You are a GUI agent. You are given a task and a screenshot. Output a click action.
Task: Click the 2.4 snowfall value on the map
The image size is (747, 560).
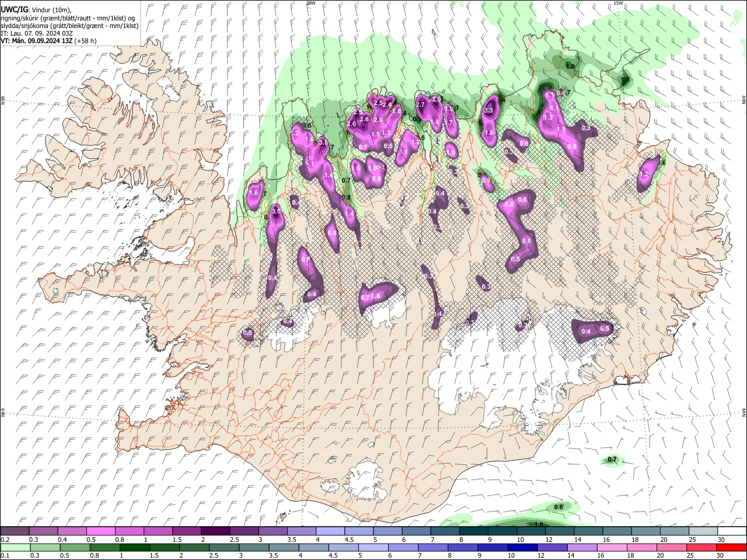386,105
